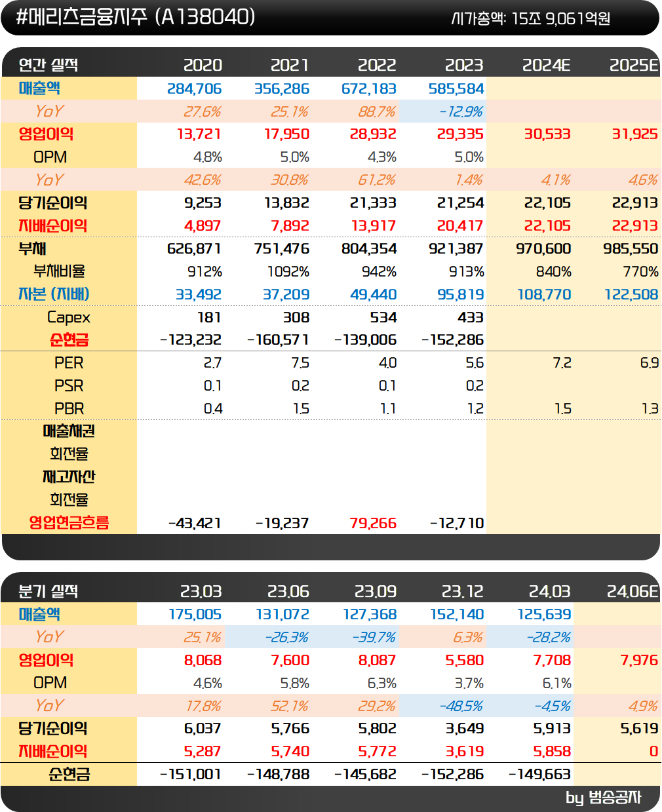This screenshot has width=662, height=812.
Task: Click the quarterly 23.03 column header
Action: [x=201, y=591]
